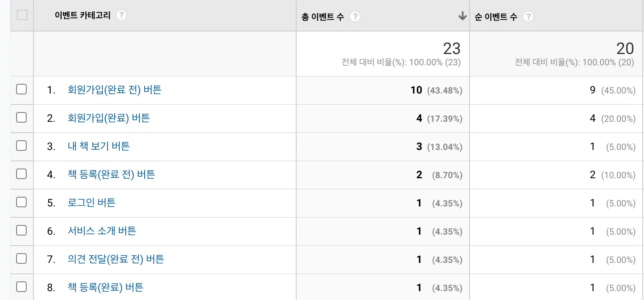This screenshot has height=300, width=644.
Task: Check the 서비스 소개 버튼 row checkbox
Action: [x=21, y=230]
